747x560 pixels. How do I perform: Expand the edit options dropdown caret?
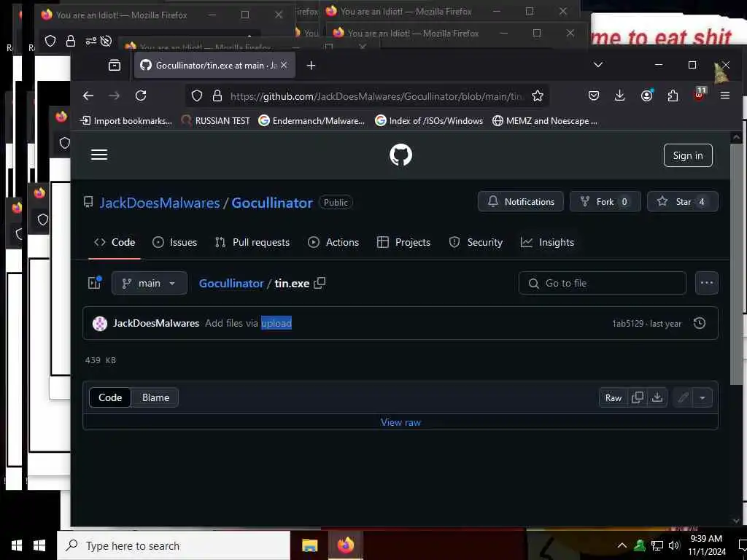pyautogui.click(x=703, y=397)
